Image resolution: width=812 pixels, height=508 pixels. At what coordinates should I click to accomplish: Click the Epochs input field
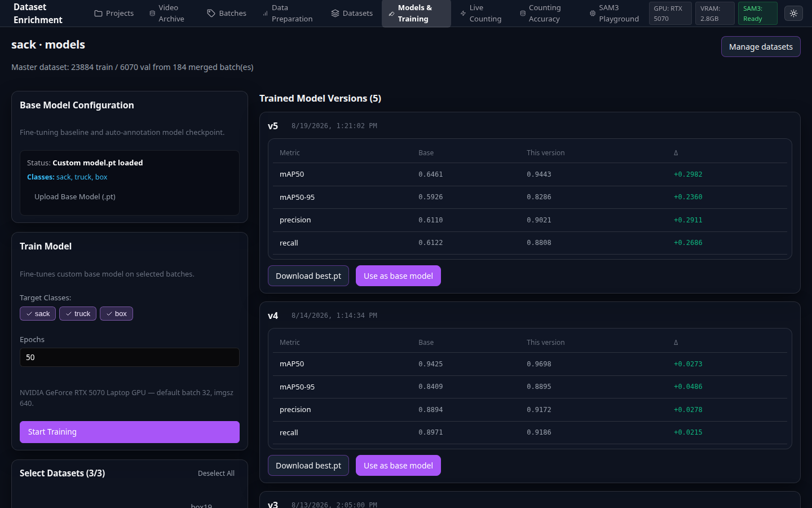coord(130,357)
